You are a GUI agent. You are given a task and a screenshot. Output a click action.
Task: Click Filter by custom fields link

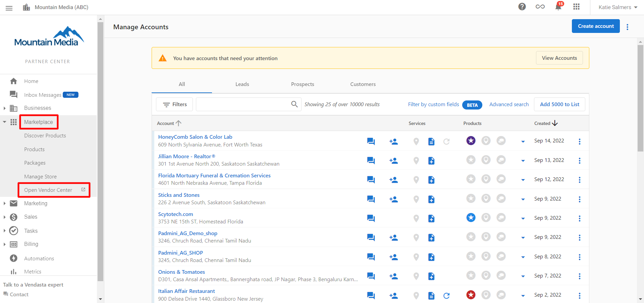433,104
